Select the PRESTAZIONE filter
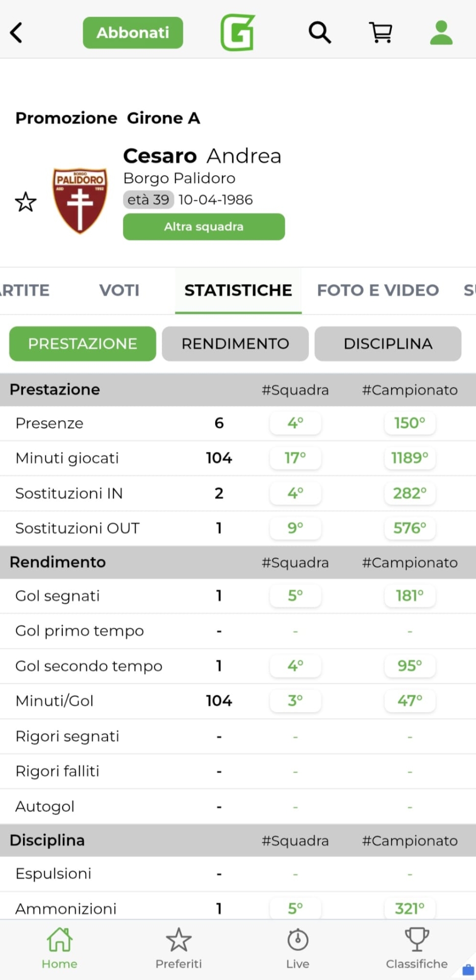Image resolution: width=476 pixels, height=980 pixels. [x=83, y=344]
